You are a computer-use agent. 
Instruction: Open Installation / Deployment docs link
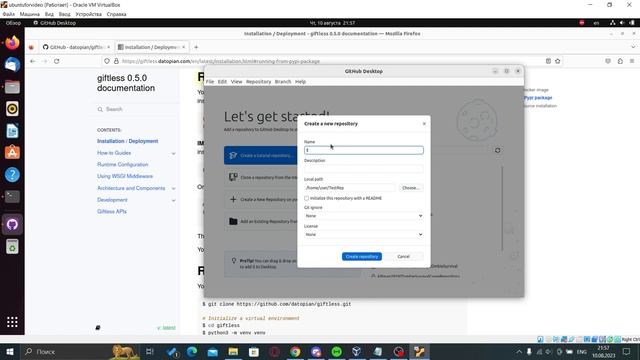(x=127, y=141)
